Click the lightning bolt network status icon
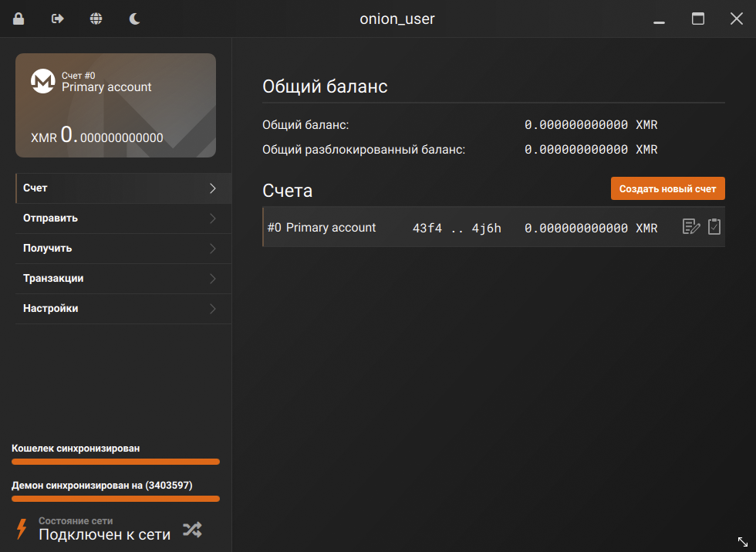Image resolution: width=756 pixels, height=552 pixels. tap(22, 529)
